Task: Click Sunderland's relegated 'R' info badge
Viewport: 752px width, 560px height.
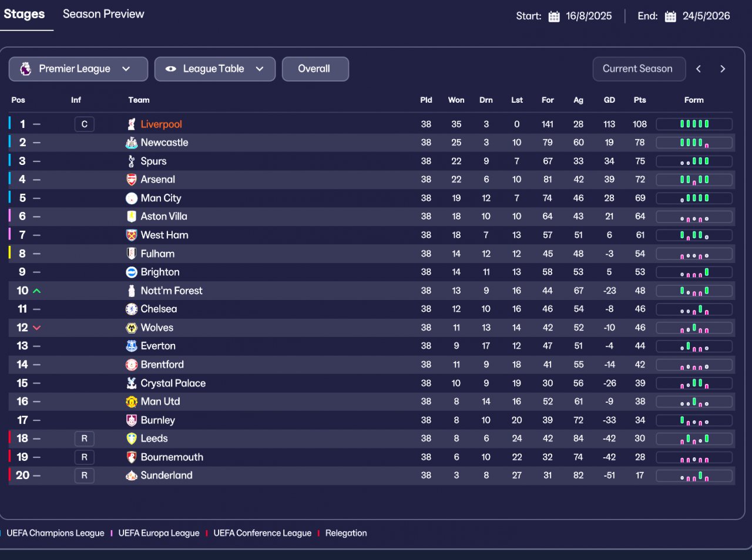Action: point(84,475)
